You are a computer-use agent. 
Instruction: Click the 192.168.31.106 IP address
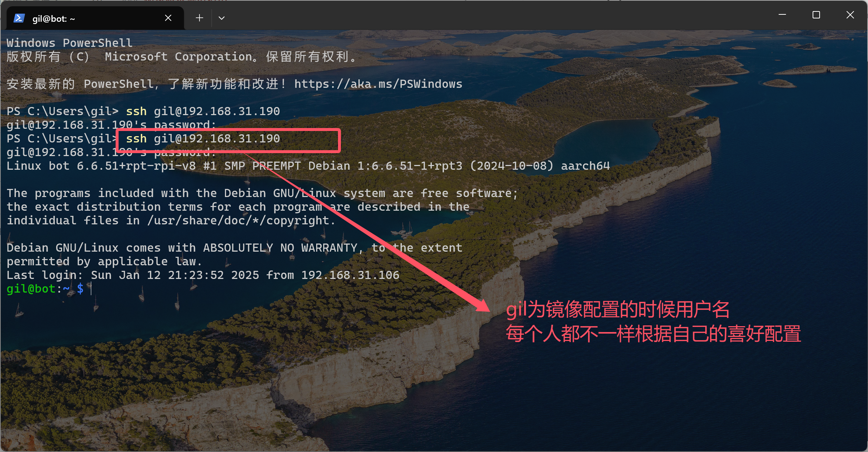tap(350, 275)
